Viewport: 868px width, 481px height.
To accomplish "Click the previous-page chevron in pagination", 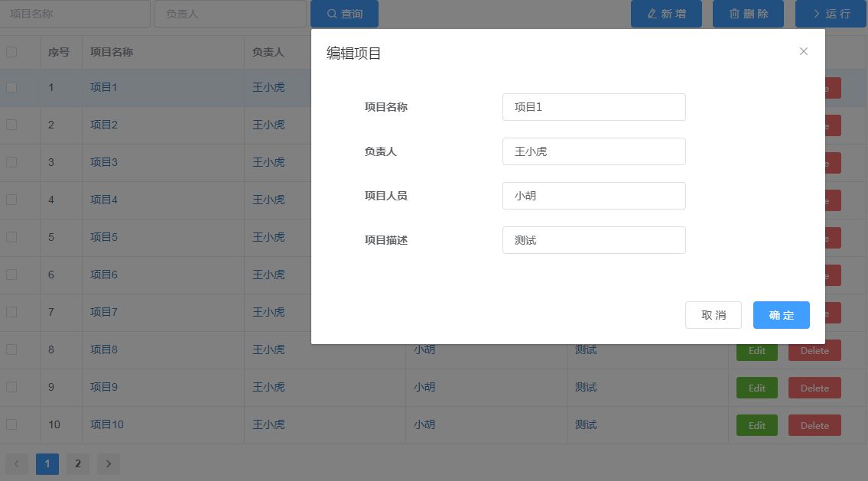I will 16,463.
